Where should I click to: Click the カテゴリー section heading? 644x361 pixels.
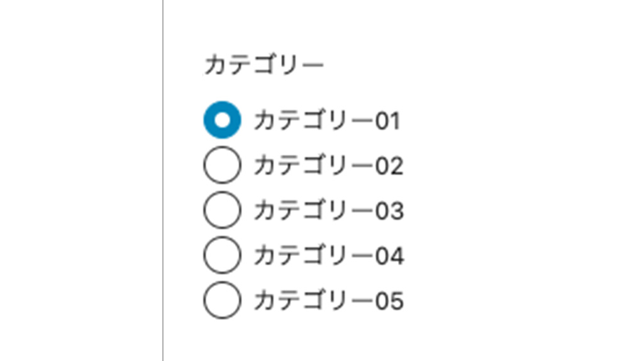pos(264,65)
